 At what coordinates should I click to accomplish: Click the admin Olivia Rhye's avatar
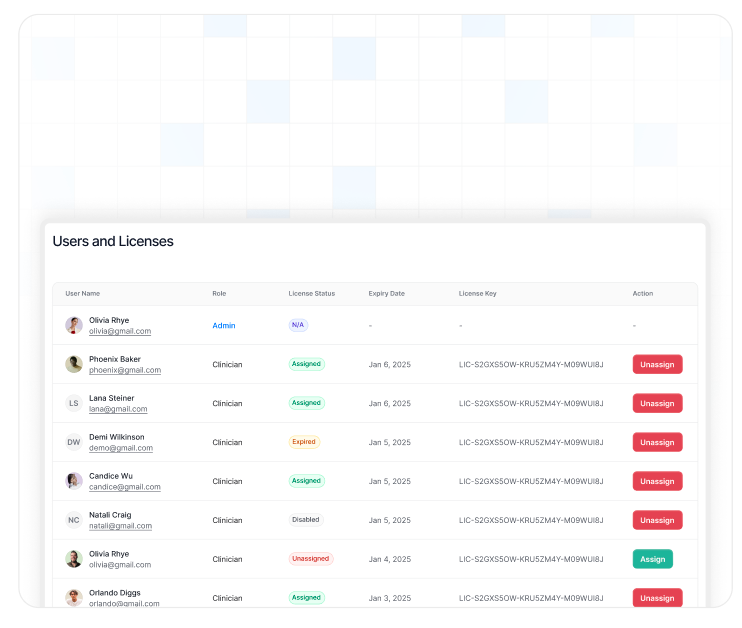pos(74,325)
